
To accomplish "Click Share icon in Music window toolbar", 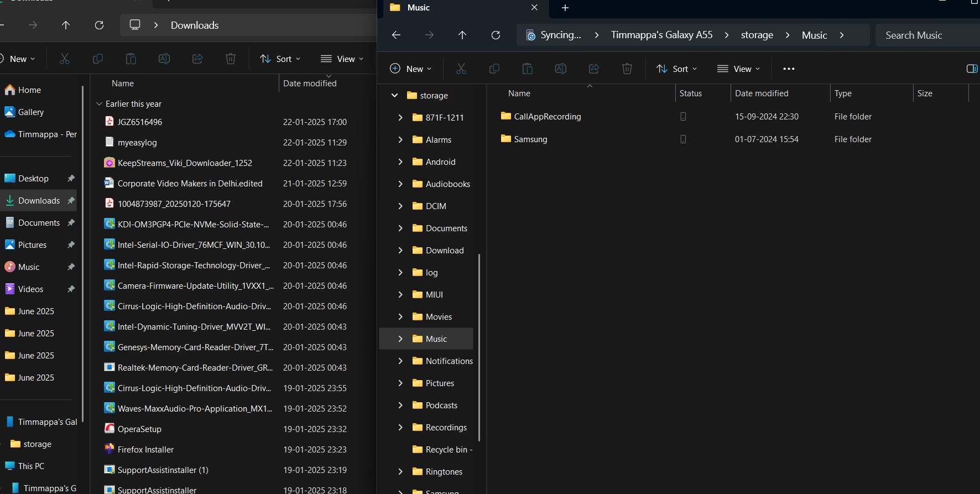I will pos(594,69).
